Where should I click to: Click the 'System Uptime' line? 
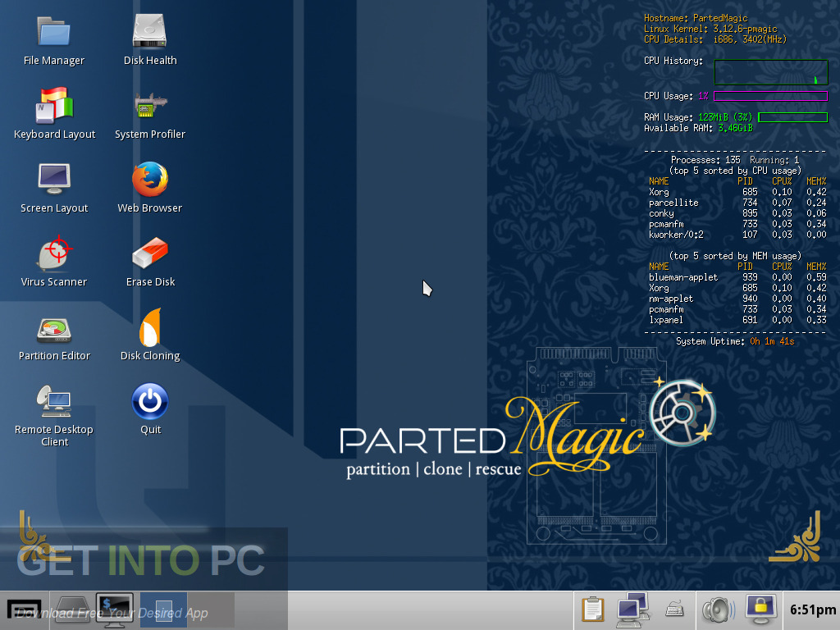pyautogui.click(x=735, y=342)
